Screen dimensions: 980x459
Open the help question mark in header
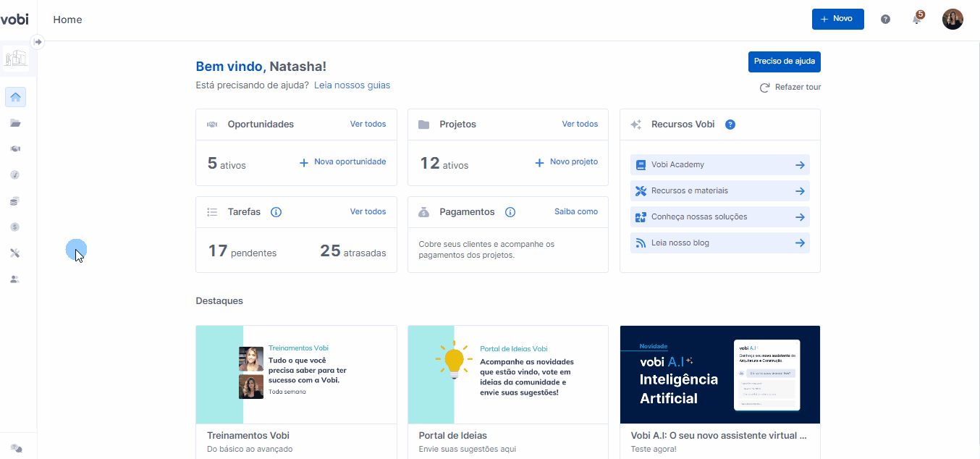coord(885,20)
